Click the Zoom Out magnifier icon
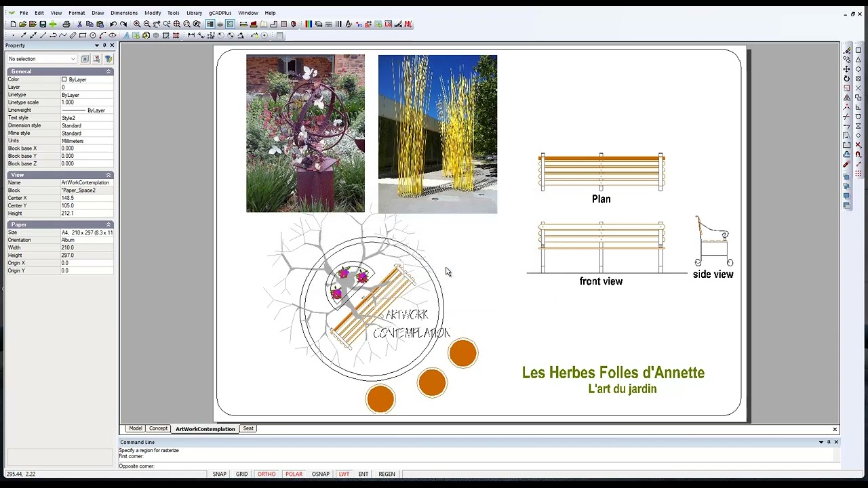The height and width of the screenshot is (488, 868). coord(146,24)
